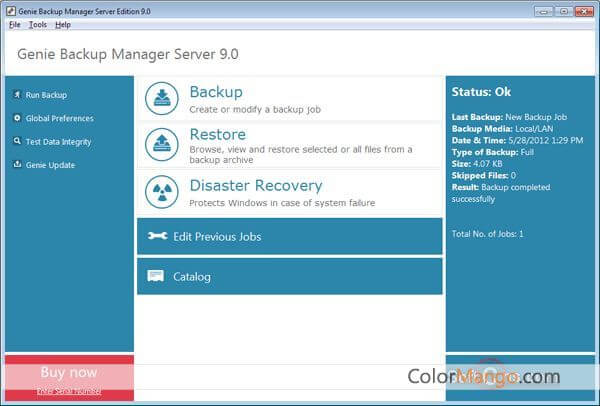Click the Disaster Recovery radiation icon

[x=162, y=190]
